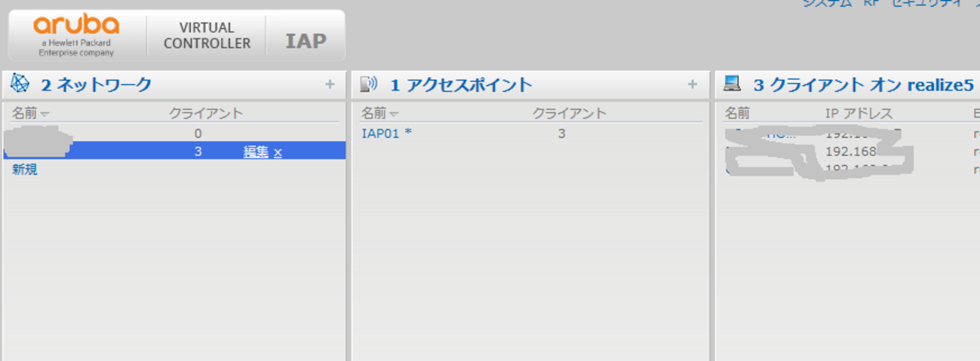Open the 1 アクセスポイント panel heading
Viewport: 980px width, 361px height.
point(461,84)
